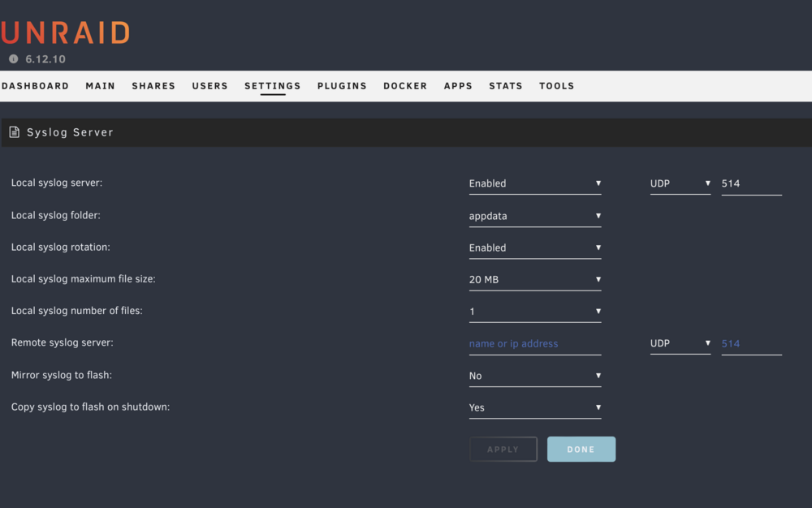Viewport: 812px width, 508px height.
Task: Change local syslog server UDP protocol dropdown
Action: (680, 183)
